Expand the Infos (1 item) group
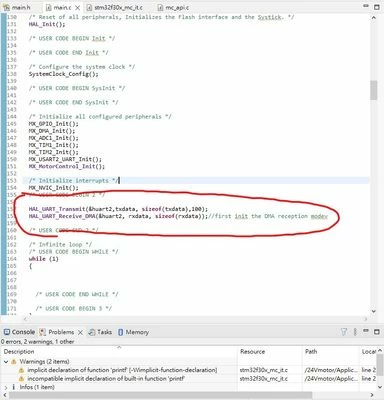 [6, 387]
